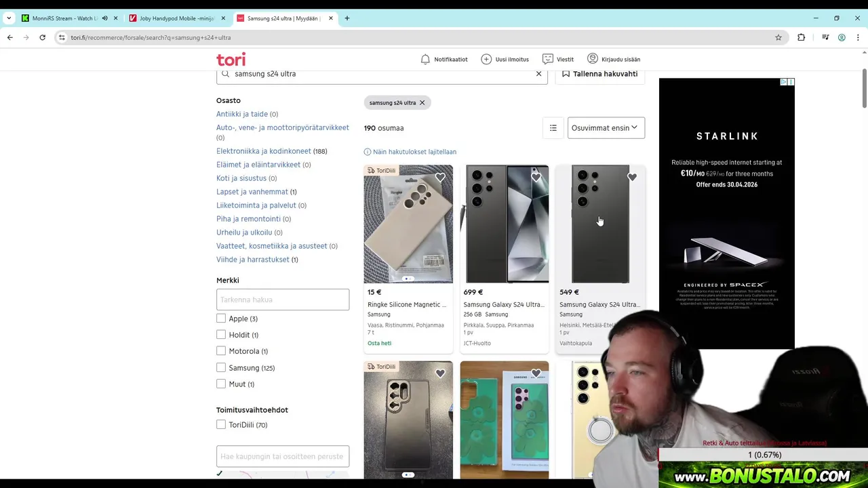Image resolution: width=868 pixels, height=488 pixels.
Task: Click Osta heti on Ringke listing
Action: tap(379, 343)
